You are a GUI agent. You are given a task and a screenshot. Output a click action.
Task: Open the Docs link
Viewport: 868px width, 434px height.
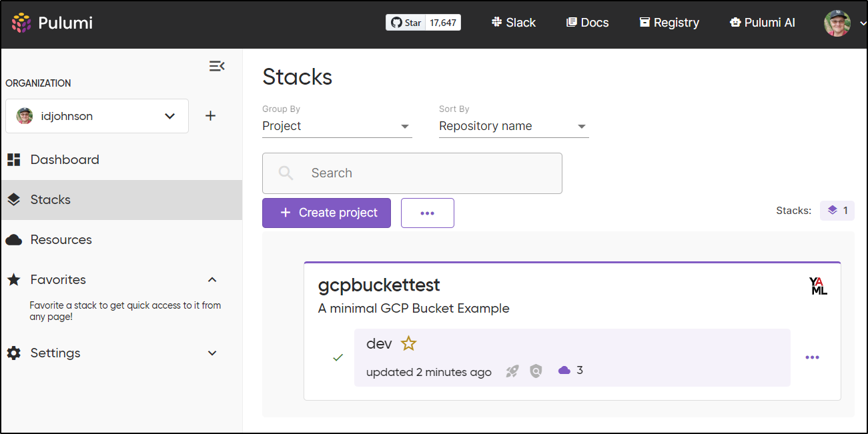(x=588, y=23)
